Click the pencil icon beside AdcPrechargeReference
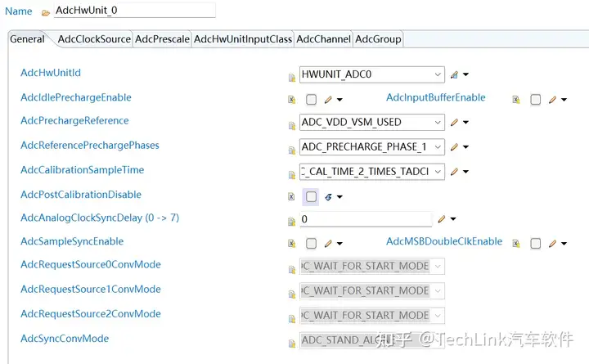This screenshot has width=589, height=364. (x=454, y=123)
